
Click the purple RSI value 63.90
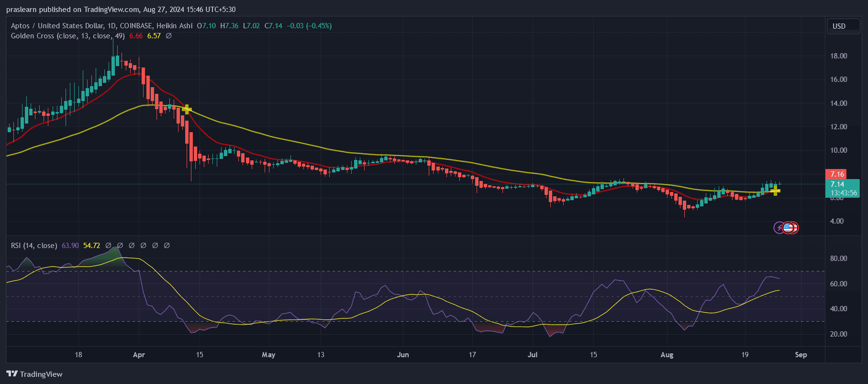click(x=70, y=246)
